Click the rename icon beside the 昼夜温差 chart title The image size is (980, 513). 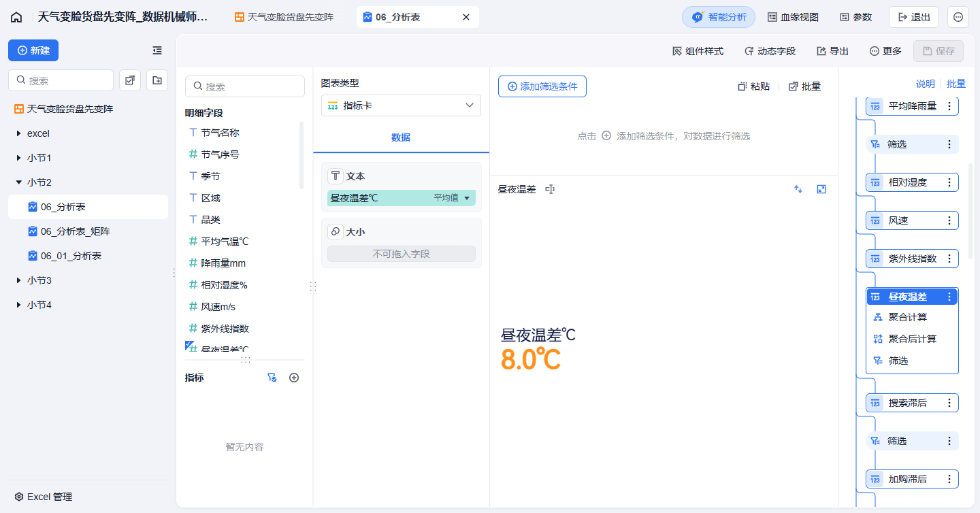pos(550,189)
